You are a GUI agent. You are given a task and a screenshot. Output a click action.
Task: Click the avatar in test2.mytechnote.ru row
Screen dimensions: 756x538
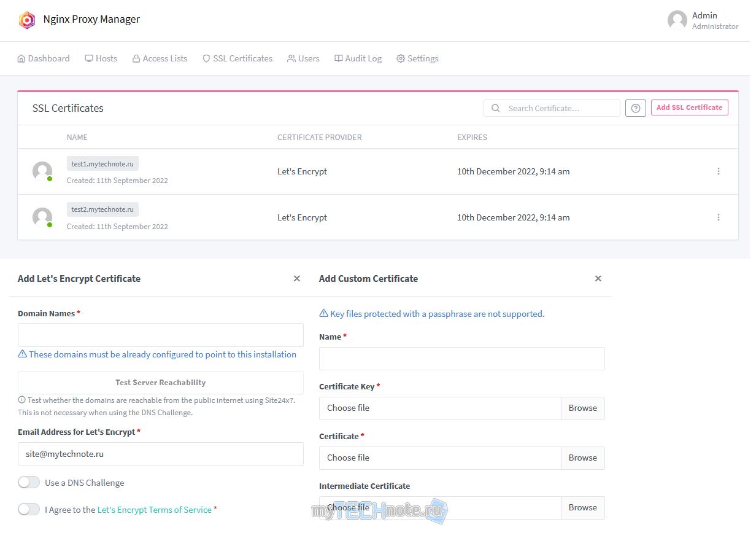[x=42, y=217]
